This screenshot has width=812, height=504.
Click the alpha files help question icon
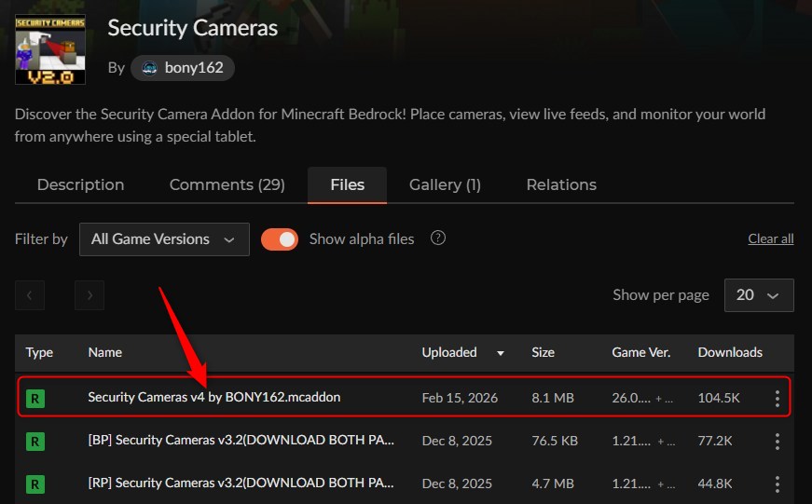pos(438,238)
